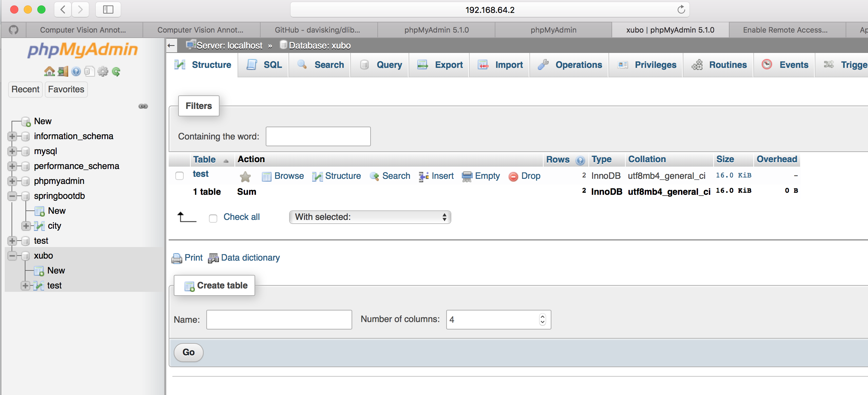Screen dimensions: 868x395
Task: Click the Containing the word filter field
Action: coord(318,136)
